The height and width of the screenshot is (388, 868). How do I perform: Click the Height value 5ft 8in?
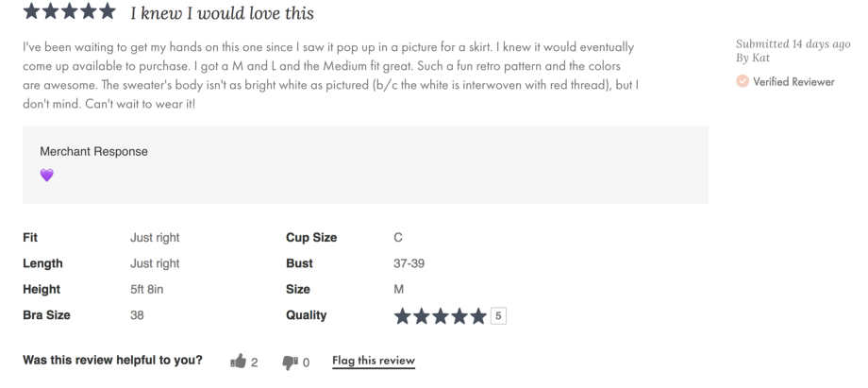coord(149,290)
